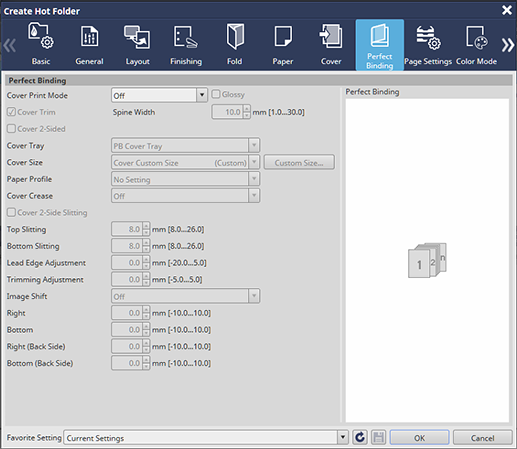Viewport: 517px width, 449px height.
Task: Open the Favorite Setting dropdown
Action: tap(206, 437)
